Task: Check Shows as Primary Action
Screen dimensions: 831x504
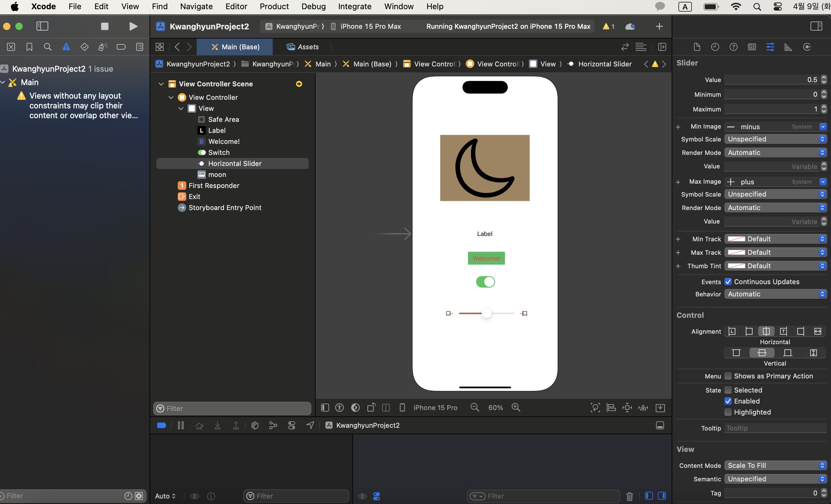Action: (728, 376)
